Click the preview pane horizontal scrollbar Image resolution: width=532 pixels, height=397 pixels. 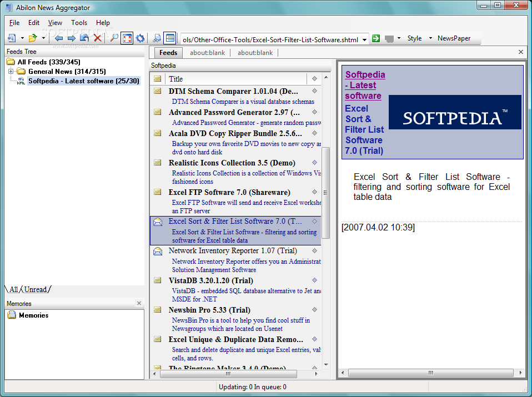[430, 373]
